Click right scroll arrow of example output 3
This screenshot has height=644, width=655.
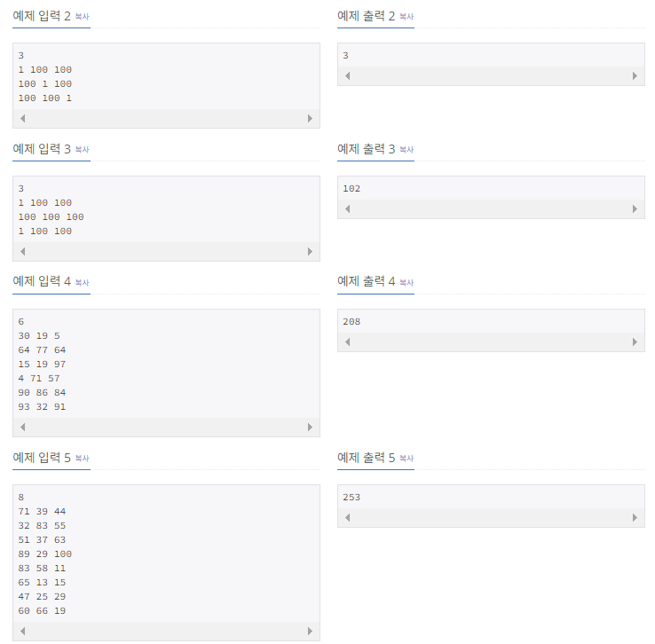[635, 209]
